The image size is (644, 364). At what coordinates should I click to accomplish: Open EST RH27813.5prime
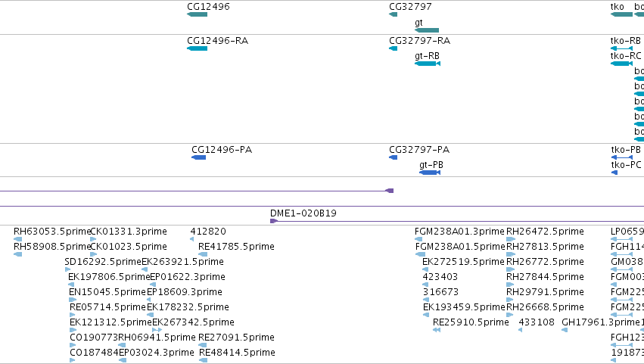545,247
